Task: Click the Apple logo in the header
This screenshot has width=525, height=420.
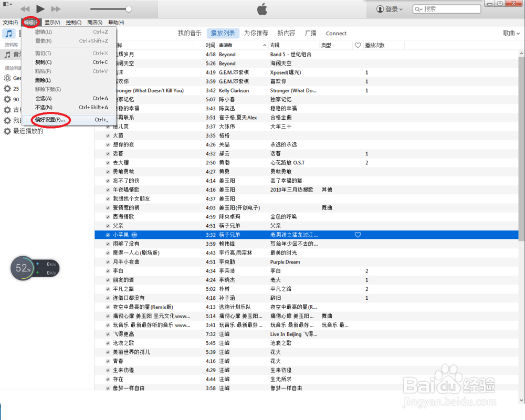Action: 262,9
